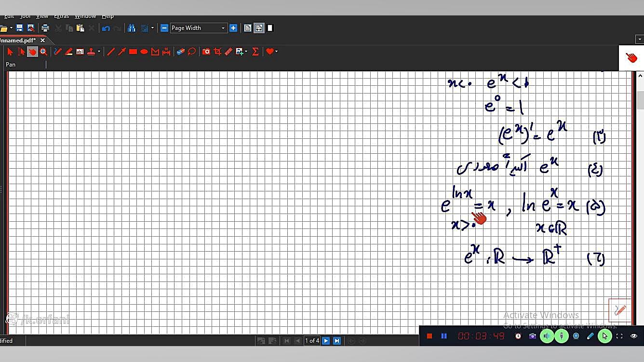
Task: Zoom out with the minus button
Action: coord(164,28)
